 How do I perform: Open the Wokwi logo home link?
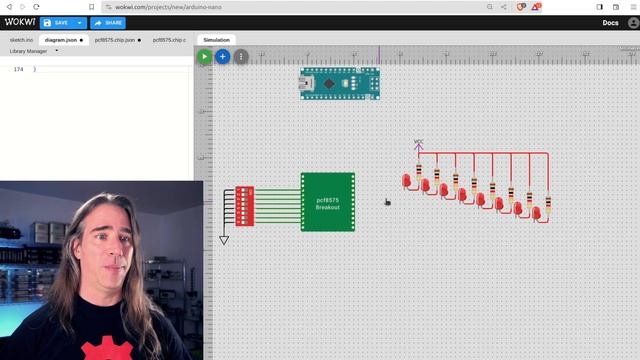(20, 22)
